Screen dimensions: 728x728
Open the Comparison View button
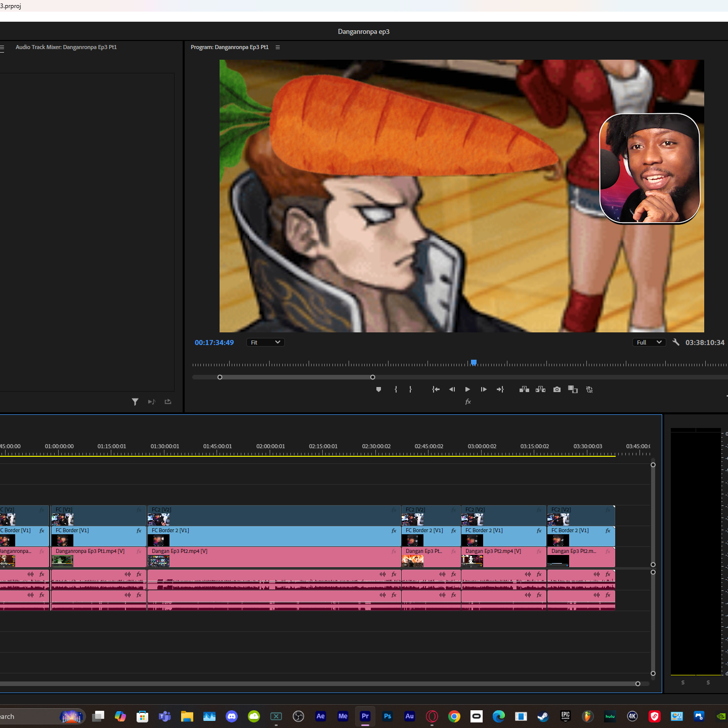coord(573,390)
